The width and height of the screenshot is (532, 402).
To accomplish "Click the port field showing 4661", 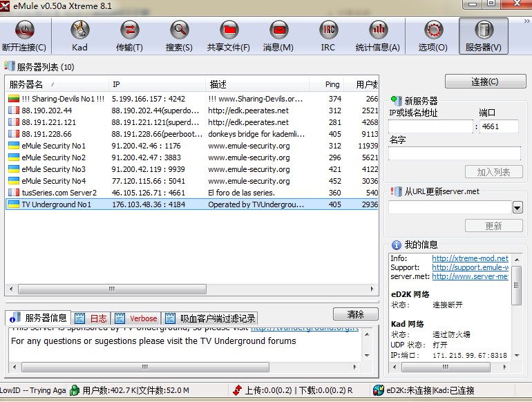I will (499, 126).
